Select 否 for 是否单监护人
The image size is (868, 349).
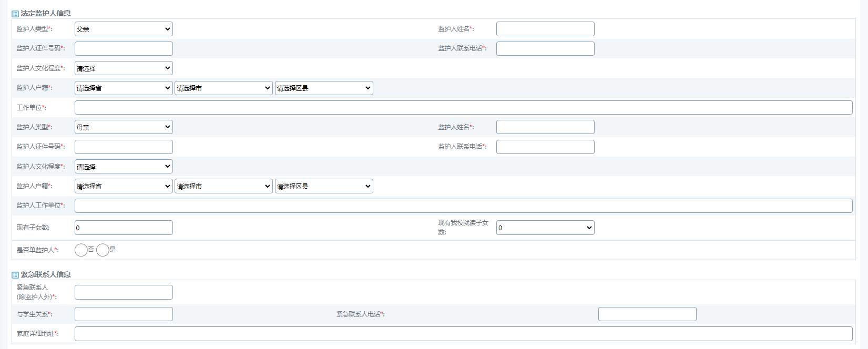tap(81, 250)
